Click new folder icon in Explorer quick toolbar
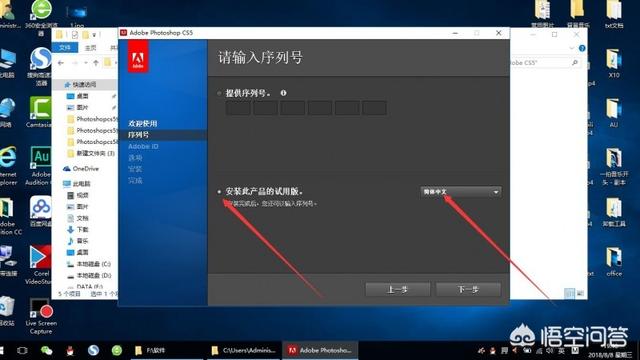The width and height of the screenshot is (640, 360). pyautogui.click(x=85, y=35)
